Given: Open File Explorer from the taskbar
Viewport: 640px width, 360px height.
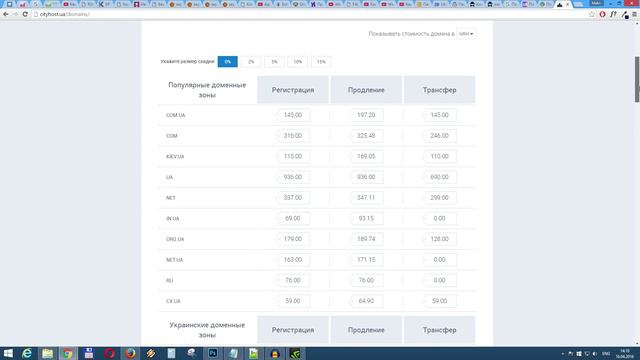Looking at the screenshot, I should coord(47,353).
